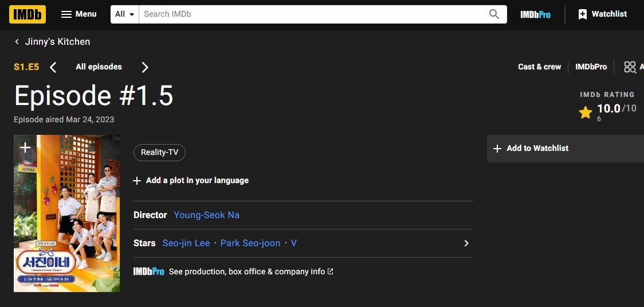Open All episodes list
The width and height of the screenshot is (644, 307).
(99, 67)
